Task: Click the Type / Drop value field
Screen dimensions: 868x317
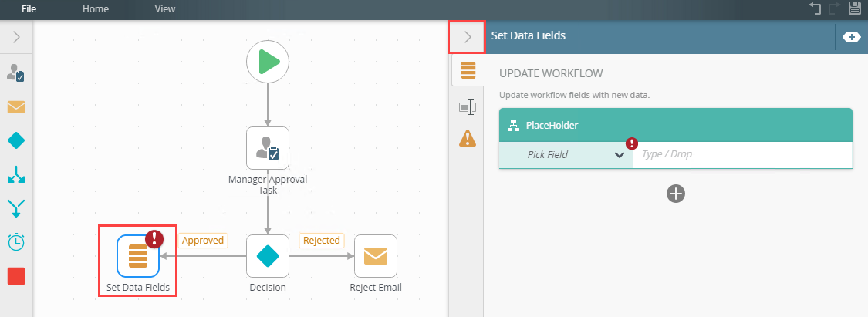Action: tap(743, 154)
